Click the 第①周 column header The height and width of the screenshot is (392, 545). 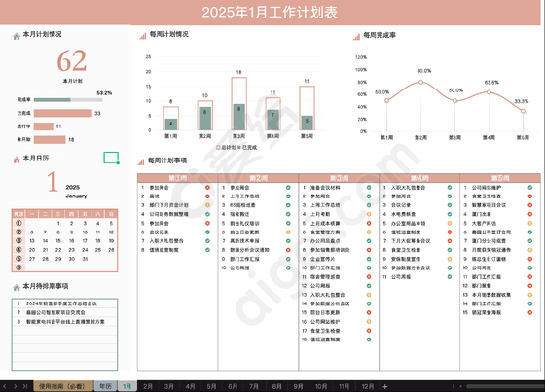[177, 178]
